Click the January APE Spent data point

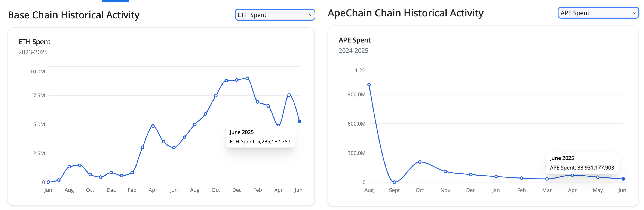(496, 176)
